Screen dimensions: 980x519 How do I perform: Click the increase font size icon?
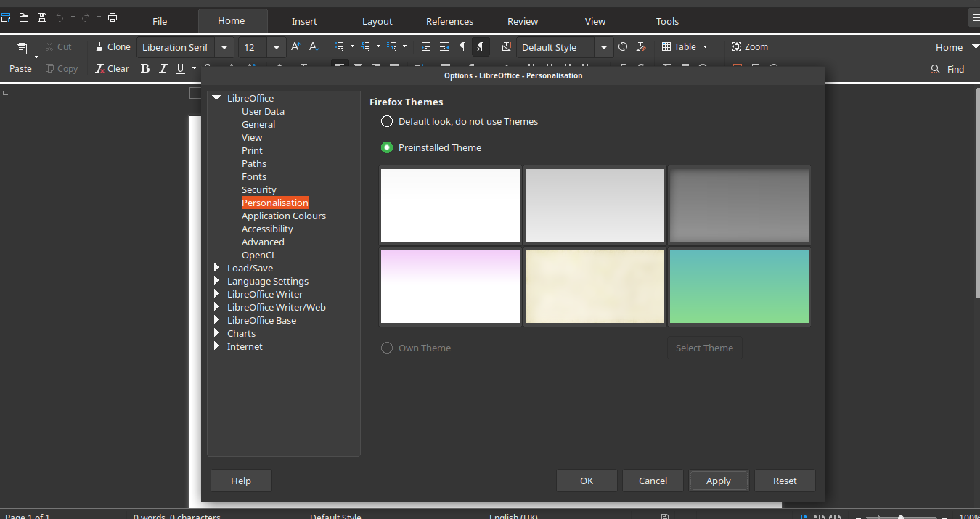click(295, 46)
